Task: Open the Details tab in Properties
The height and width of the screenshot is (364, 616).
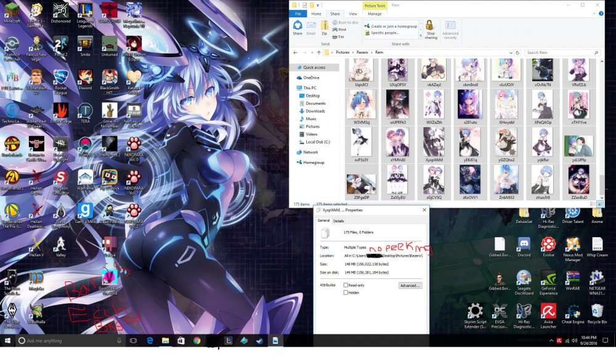Action: tap(338, 221)
